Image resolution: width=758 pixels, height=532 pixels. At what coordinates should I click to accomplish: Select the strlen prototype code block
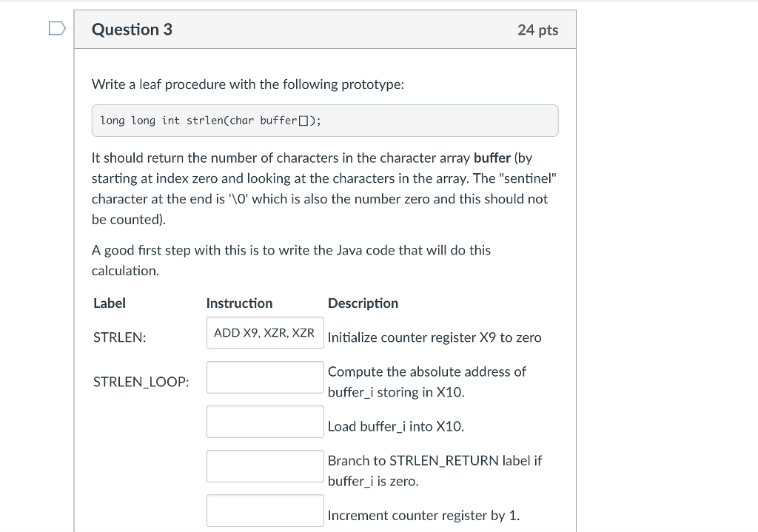326,120
